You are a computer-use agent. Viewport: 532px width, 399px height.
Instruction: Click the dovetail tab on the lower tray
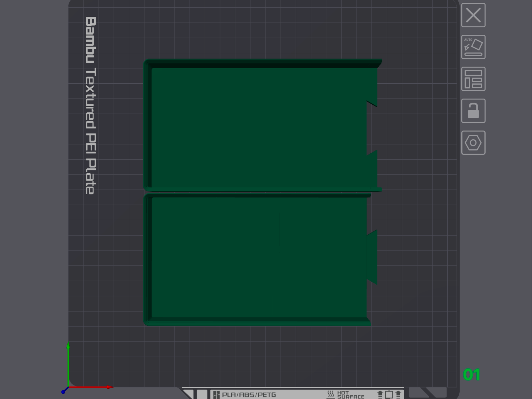[x=372, y=257]
